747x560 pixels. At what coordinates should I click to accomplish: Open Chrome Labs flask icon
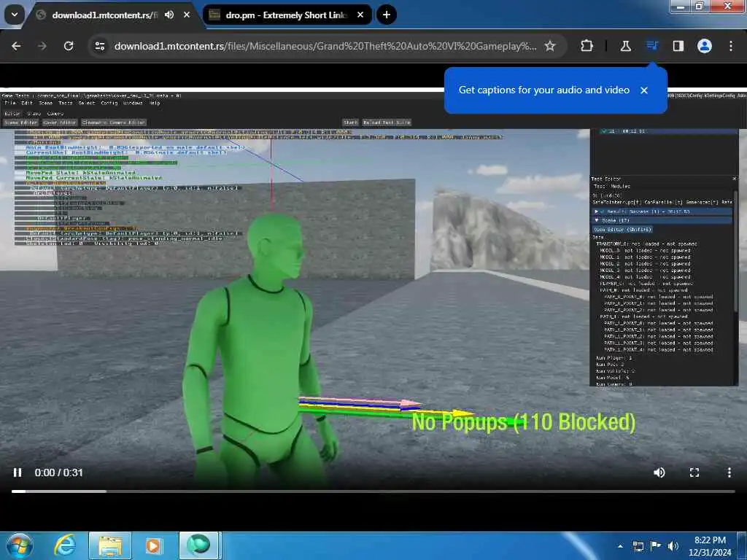pyautogui.click(x=625, y=46)
